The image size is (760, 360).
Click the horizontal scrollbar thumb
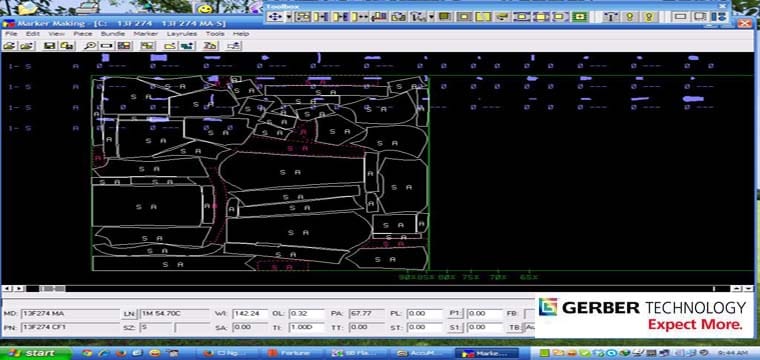point(52,288)
